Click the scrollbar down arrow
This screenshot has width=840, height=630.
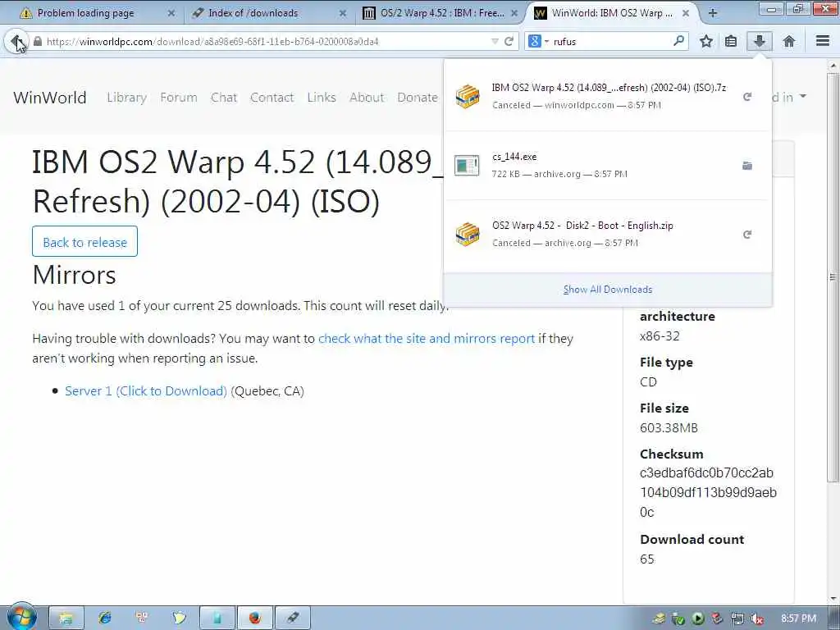833,600
